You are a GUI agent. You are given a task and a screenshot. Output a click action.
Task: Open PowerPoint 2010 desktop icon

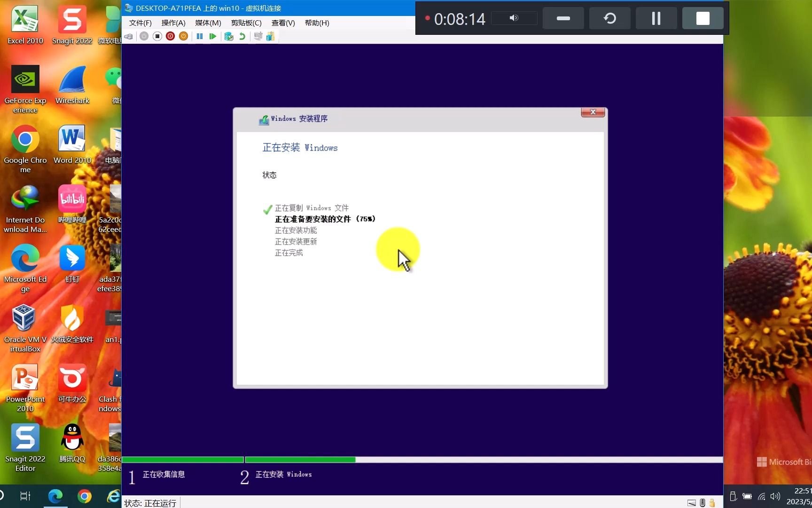25,388
